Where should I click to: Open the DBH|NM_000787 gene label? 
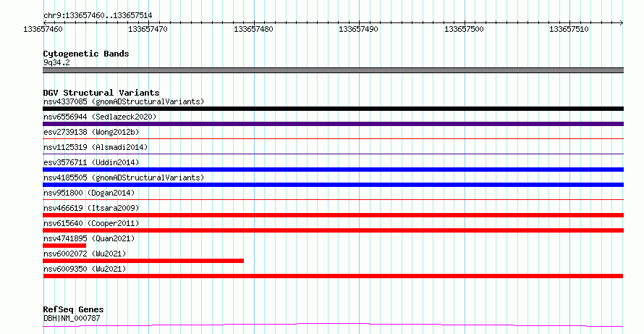(72, 318)
